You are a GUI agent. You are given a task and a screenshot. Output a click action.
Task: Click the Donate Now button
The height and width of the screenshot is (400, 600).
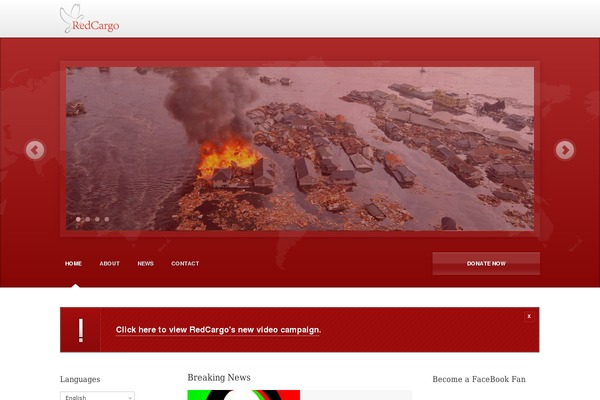click(486, 263)
